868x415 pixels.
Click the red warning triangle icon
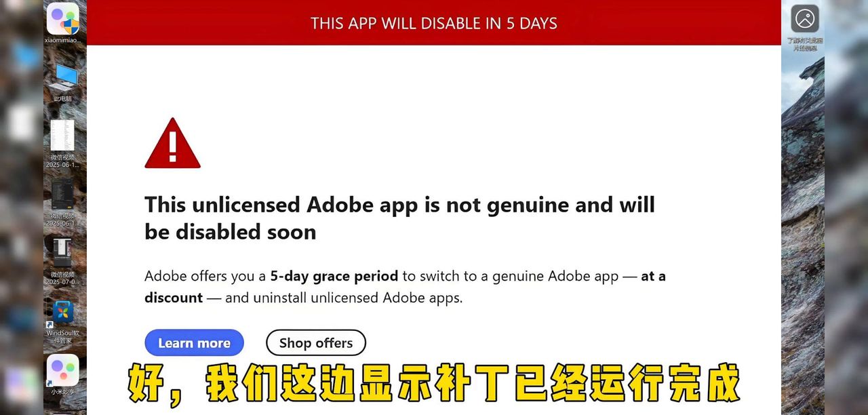pos(172,143)
